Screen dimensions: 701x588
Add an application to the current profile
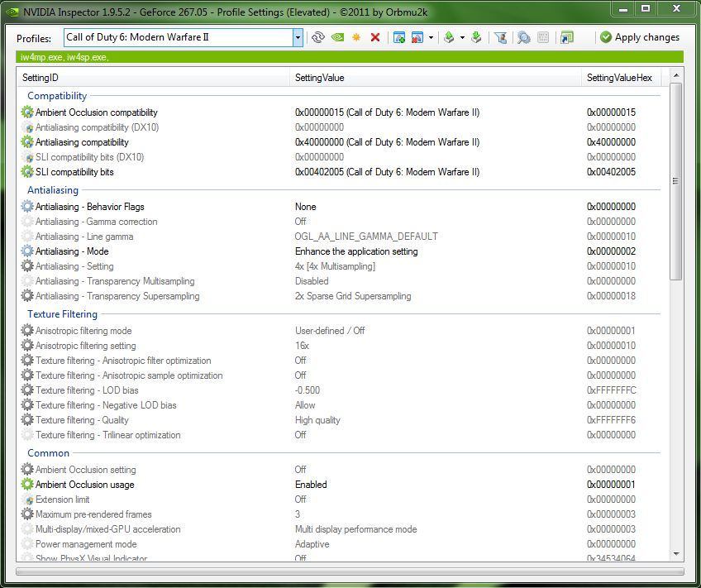coord(398,37)
